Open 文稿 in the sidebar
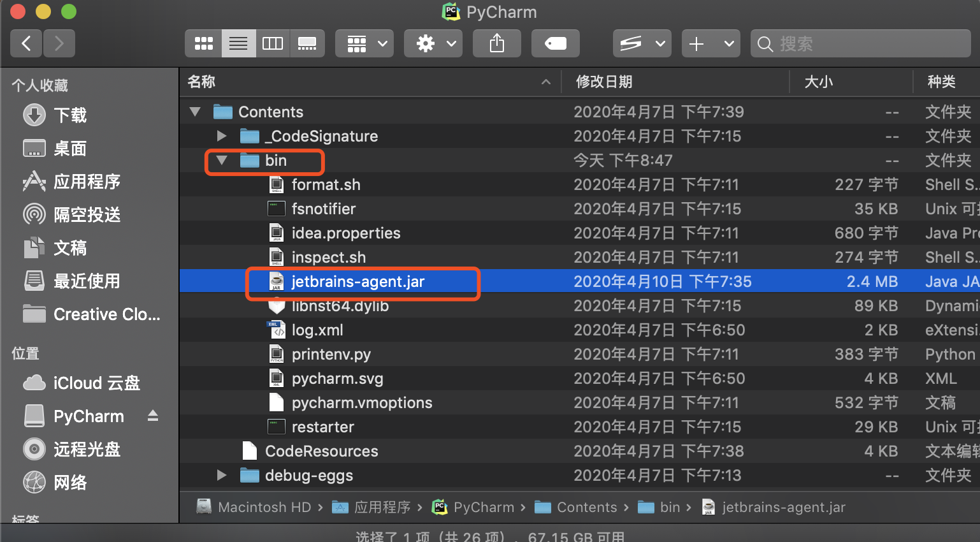Screen dimensions: 980x542 70,248
